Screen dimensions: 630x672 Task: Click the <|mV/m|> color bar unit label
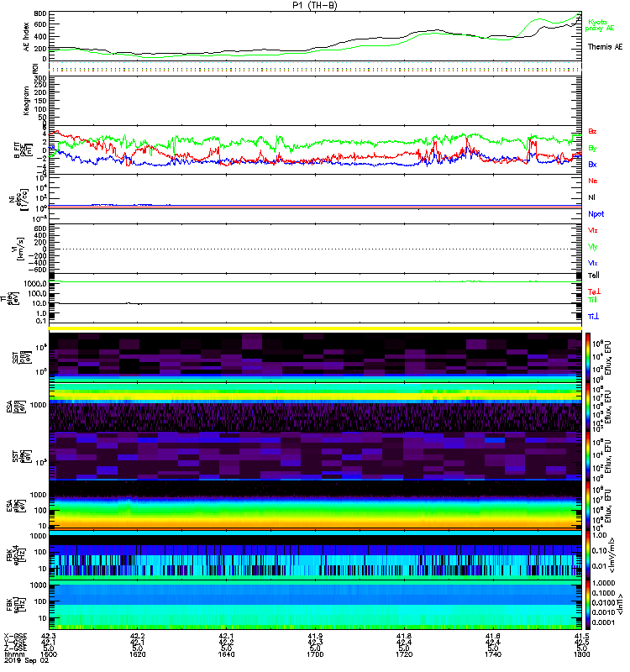coord(612,555)
